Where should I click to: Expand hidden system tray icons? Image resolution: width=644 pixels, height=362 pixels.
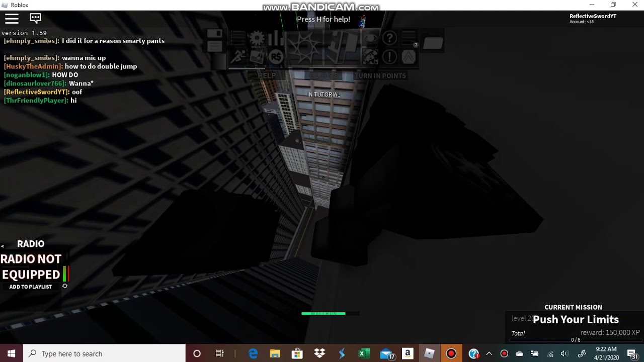(x=489, y=353)
